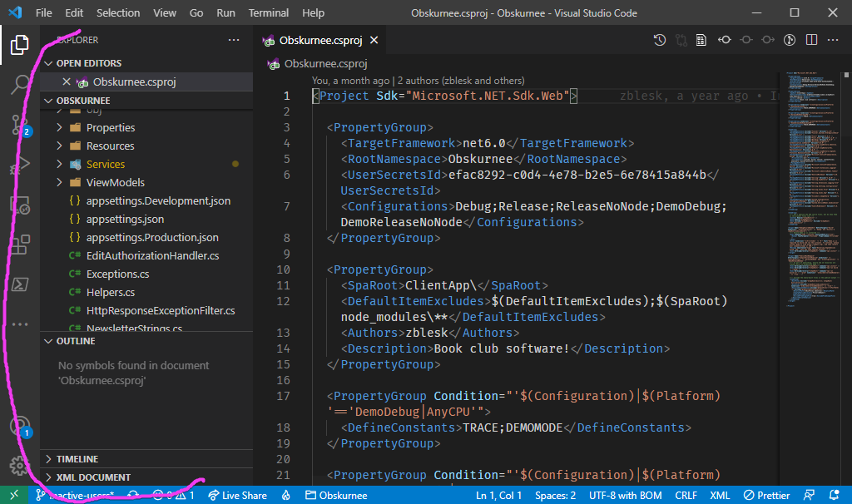Click the flame icon in status bar

pos(286,496)
